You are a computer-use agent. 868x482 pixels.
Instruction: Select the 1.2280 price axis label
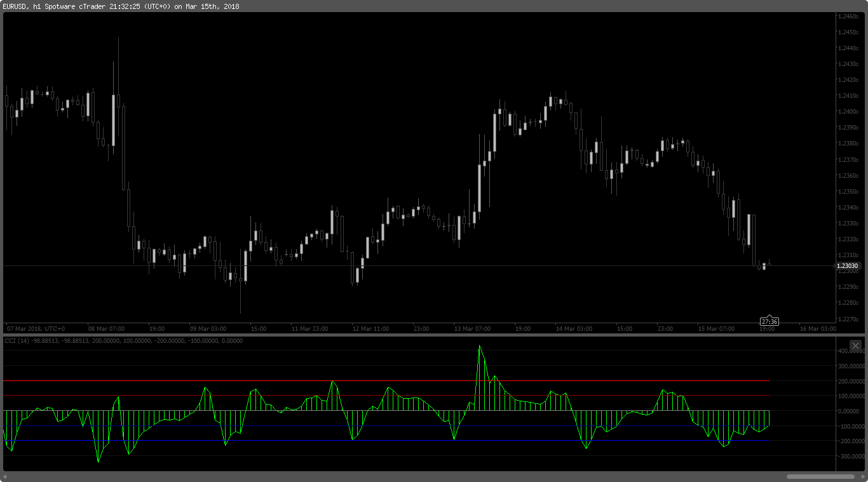click(848, 303)
